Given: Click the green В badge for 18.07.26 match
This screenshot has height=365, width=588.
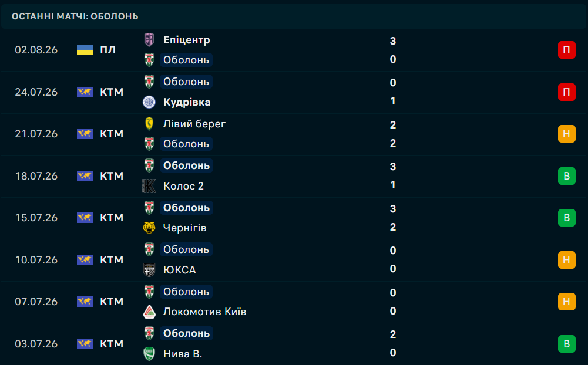Looking at the screenshot, I should point(567,176).
